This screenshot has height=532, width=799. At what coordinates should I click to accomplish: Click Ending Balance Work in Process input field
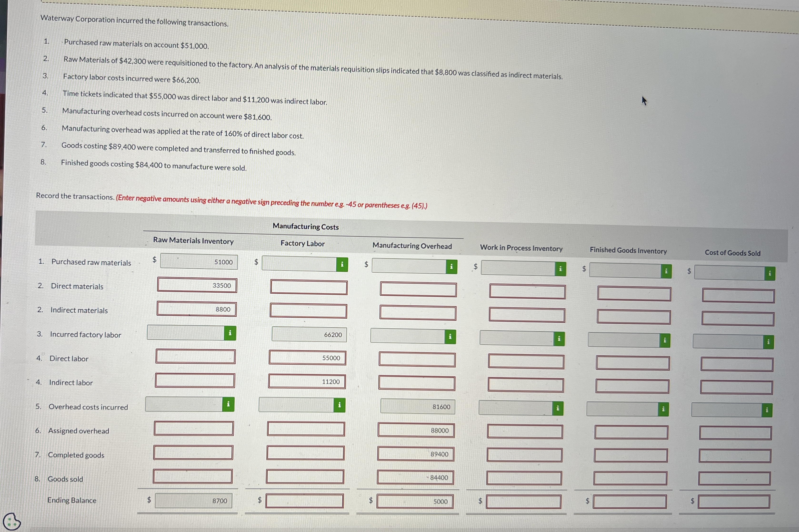pyautogui.click(x=524, y=502)
